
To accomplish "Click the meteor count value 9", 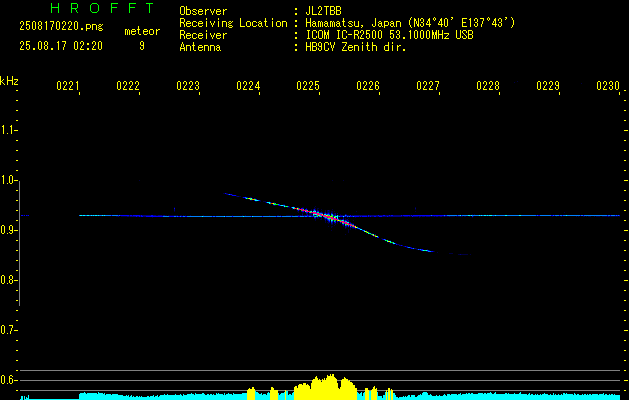I will 142,46.
